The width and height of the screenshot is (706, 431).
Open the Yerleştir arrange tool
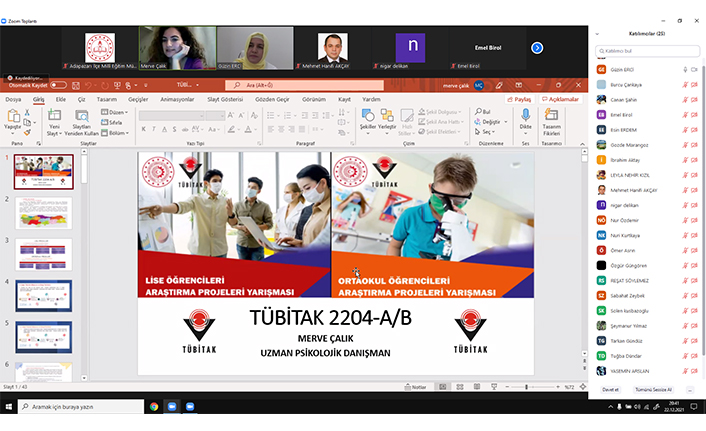pos(388,119)
